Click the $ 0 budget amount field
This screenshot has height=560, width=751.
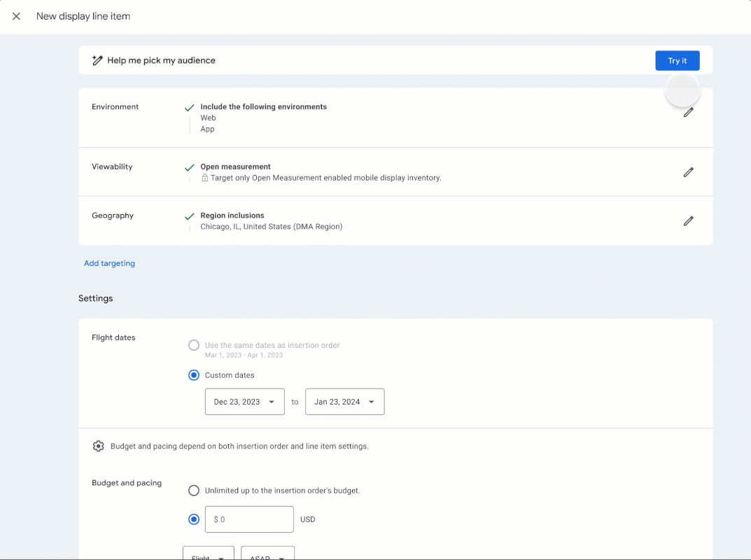tap(249, 519)
